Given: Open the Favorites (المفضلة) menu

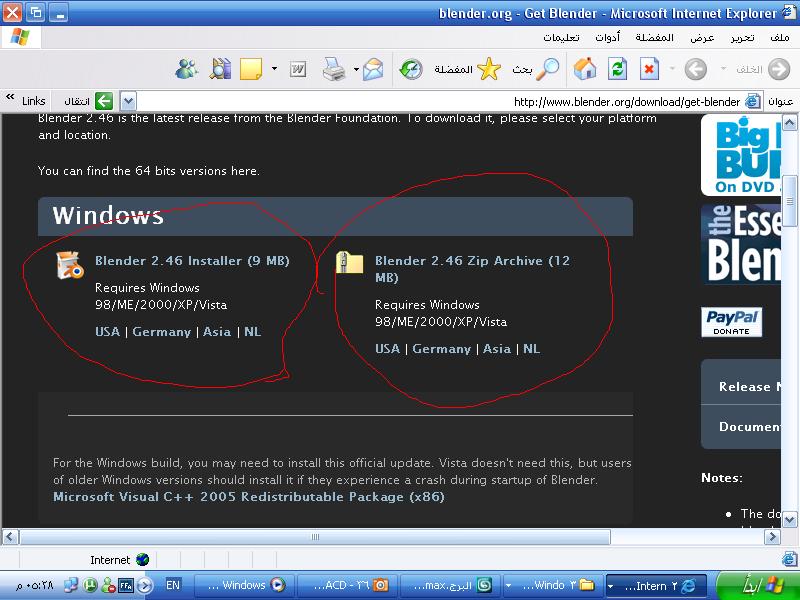Looking at the screenshot, I should tap(655, 37).
